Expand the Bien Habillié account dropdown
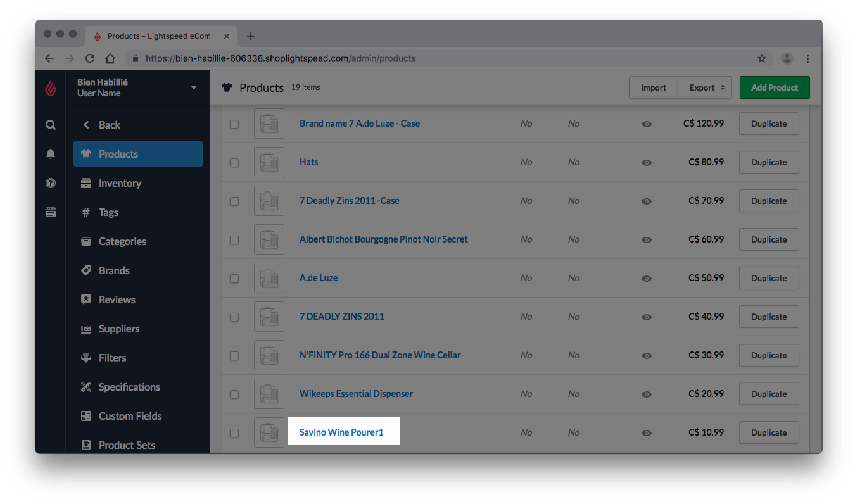 point(194,88)
